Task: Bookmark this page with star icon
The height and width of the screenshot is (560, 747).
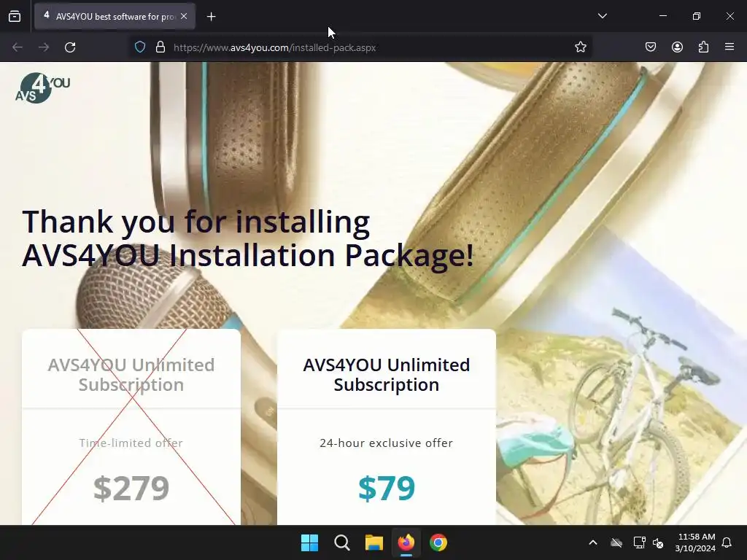Action: 580,47
